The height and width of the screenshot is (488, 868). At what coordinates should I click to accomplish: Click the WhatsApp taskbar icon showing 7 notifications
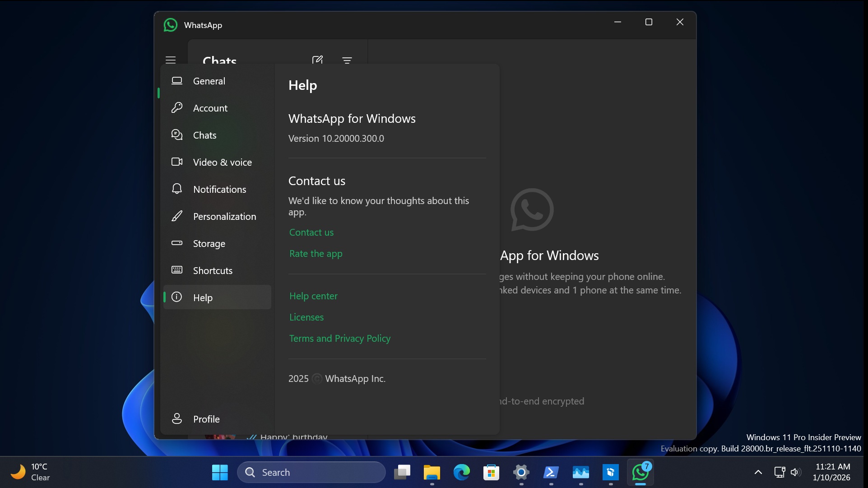tap(641, 472)
